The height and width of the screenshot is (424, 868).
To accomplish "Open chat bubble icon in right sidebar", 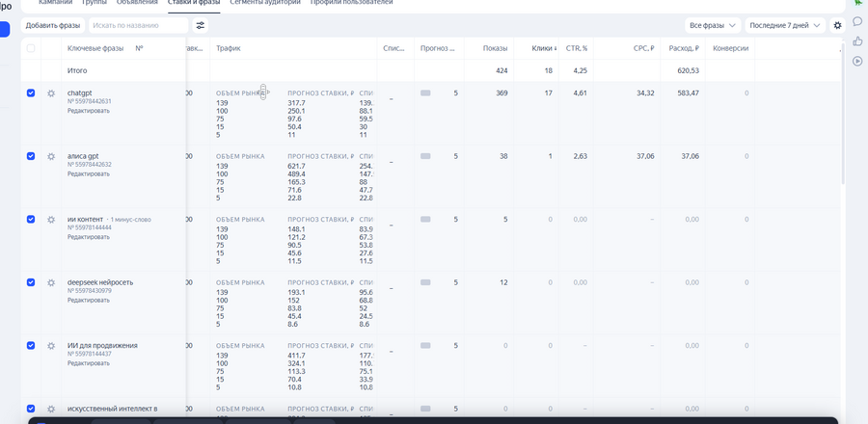I will tap(857, 21).
